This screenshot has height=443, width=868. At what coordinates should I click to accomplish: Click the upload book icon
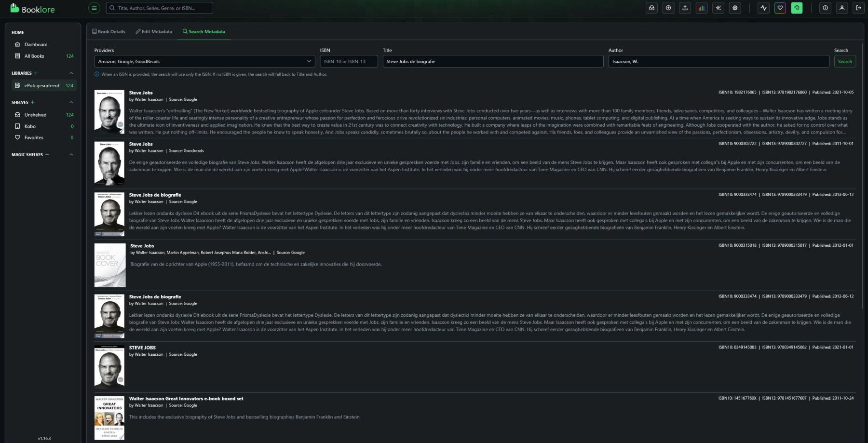click(x=685, y=8)
